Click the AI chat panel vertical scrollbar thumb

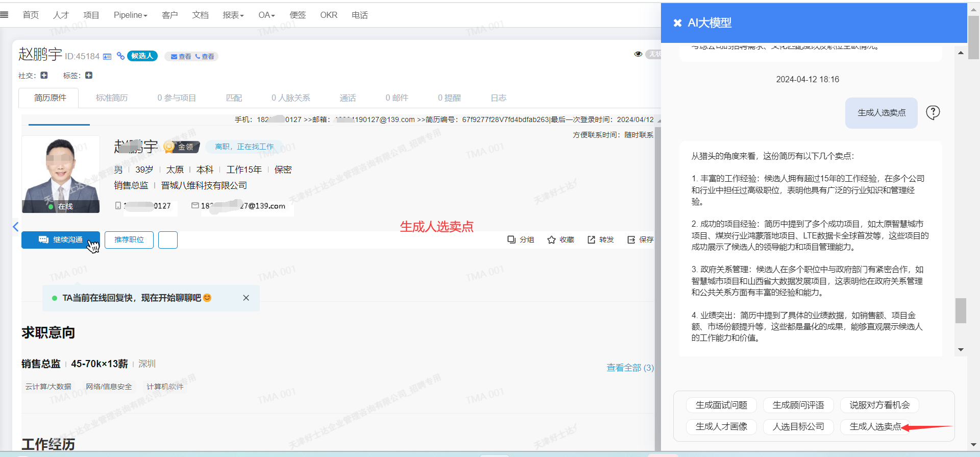click(x=961, y=310)
